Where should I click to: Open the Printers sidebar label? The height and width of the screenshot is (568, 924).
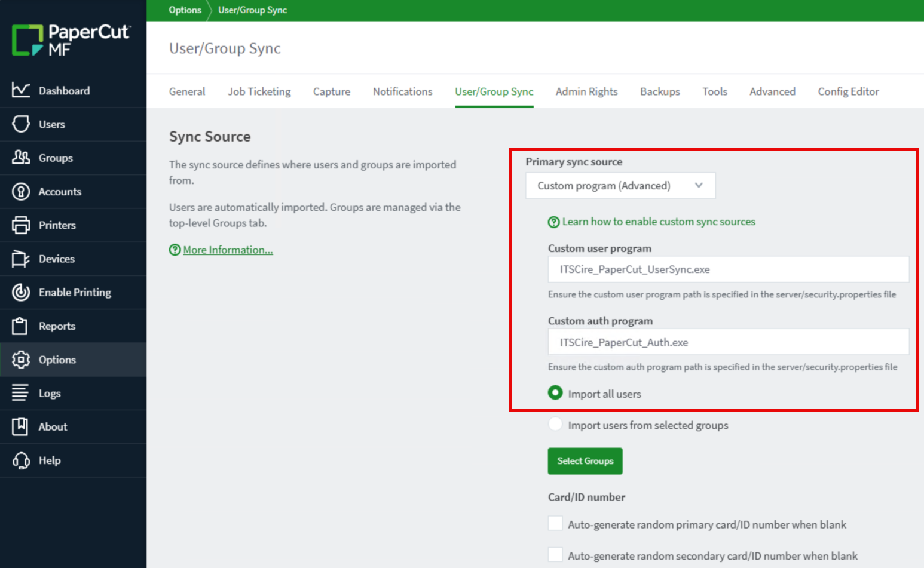coord(57,225)
